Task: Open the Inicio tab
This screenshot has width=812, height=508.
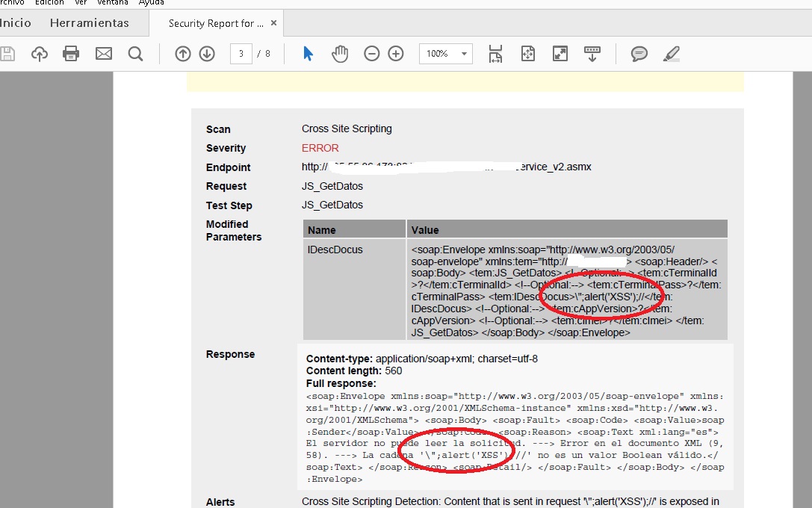Action: [x=15, y=23]
